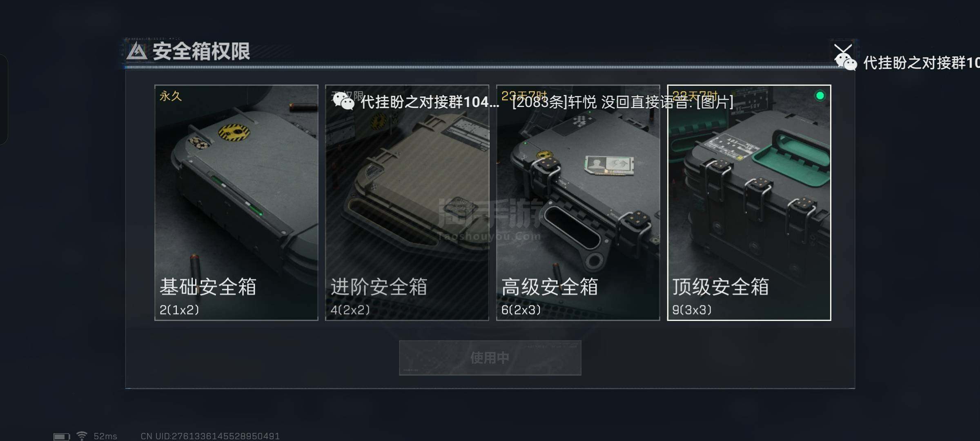
Task: Click the green active indicator dot
Action: 820,96
